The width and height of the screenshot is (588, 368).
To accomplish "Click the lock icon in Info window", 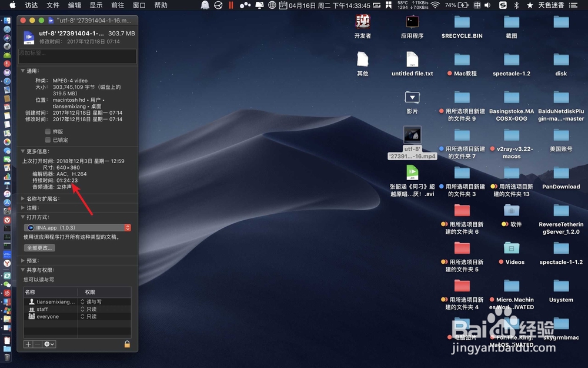I will 127,344.
